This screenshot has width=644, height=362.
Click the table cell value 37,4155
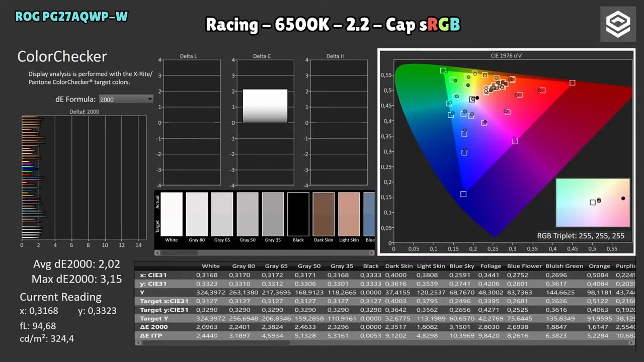398,292
